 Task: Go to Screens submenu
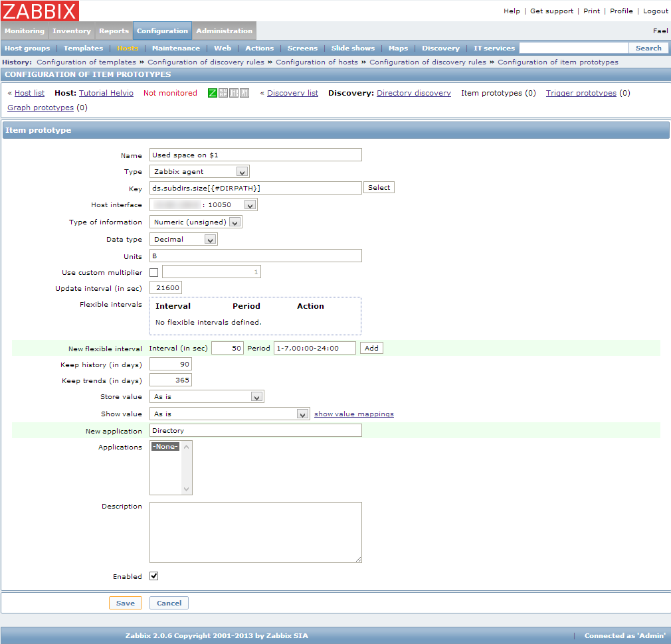(302, 48)
